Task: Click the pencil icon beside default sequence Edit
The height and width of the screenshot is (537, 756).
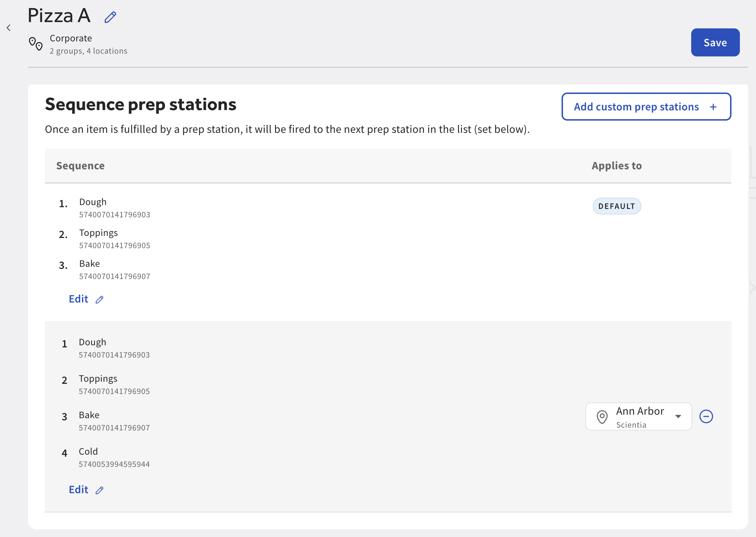Action: 99,299
